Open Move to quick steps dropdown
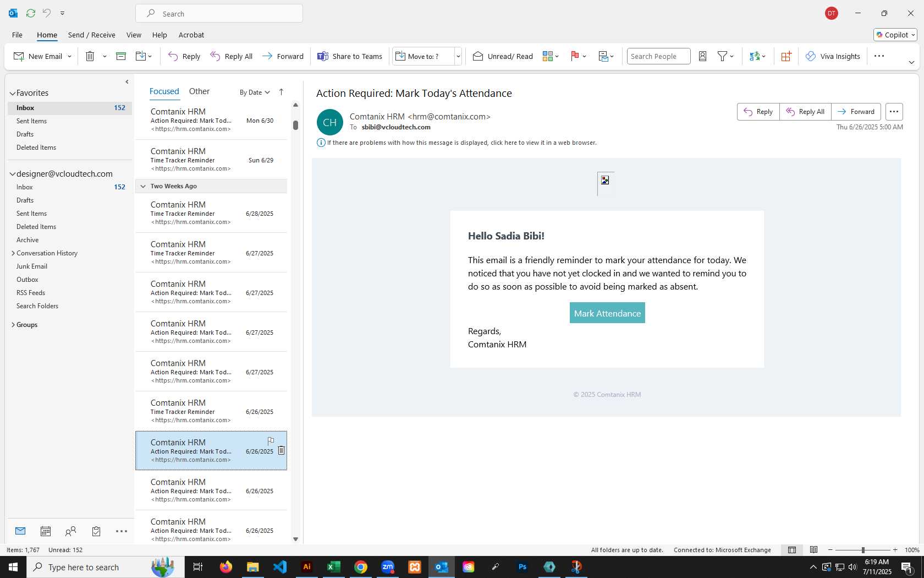Screen dimensions: 924x578 click(458, 56)
